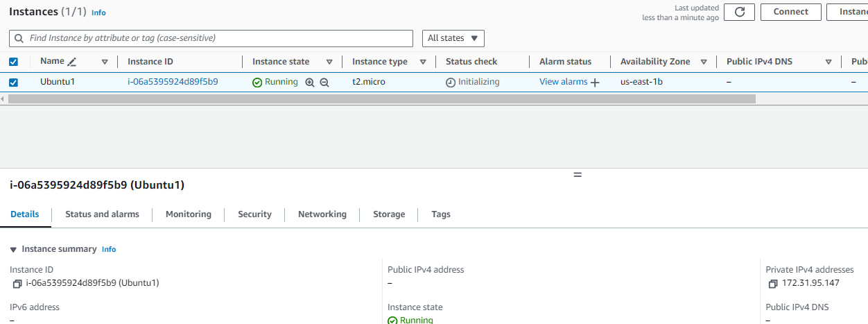The image size is (868, 324).
Task: Click the horizontal table scrollbar
Action: pos(381,99)
